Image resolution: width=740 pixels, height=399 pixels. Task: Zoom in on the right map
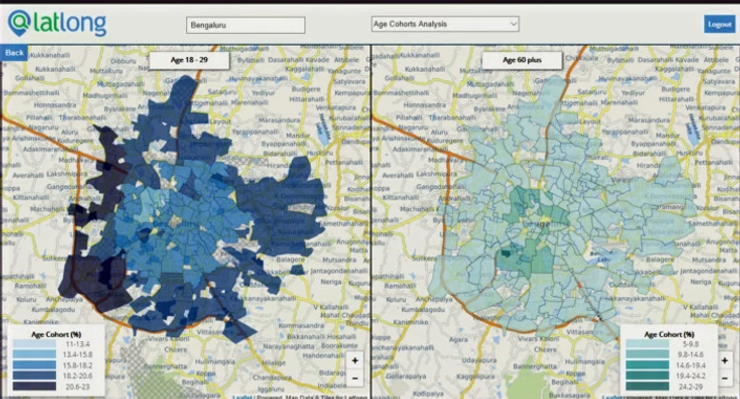click(x=725, y=361)
